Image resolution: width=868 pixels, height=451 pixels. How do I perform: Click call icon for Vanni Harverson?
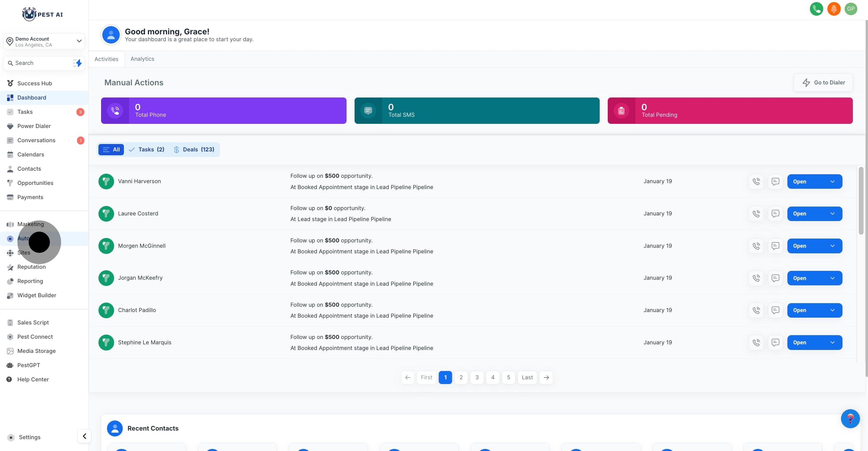click(756, 182)
